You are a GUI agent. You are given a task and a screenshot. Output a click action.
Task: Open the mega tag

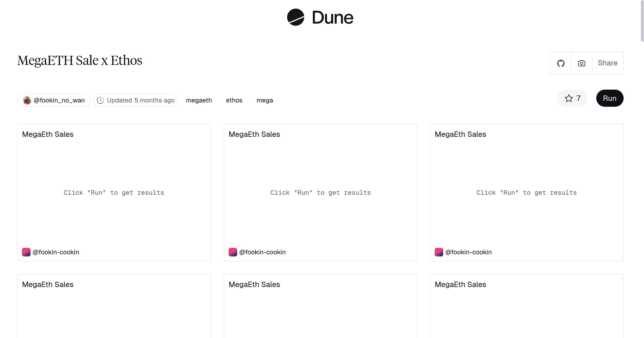point(265,100)
